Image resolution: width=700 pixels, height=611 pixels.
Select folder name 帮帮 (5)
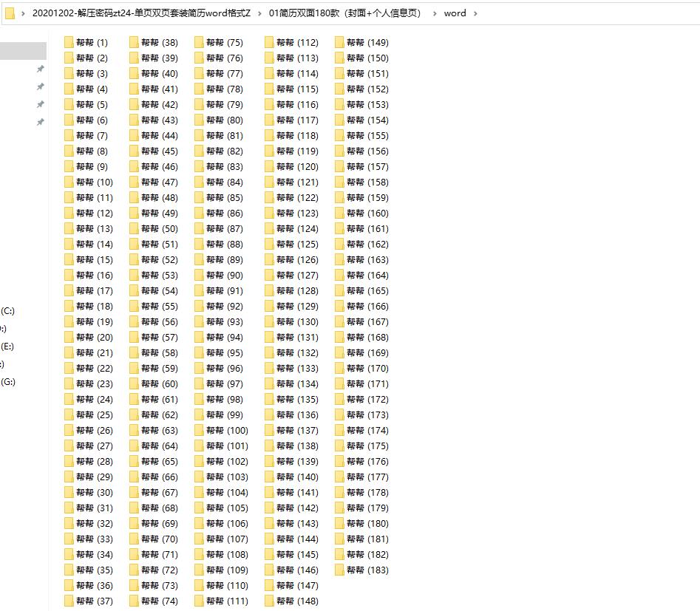coord(92,104)
